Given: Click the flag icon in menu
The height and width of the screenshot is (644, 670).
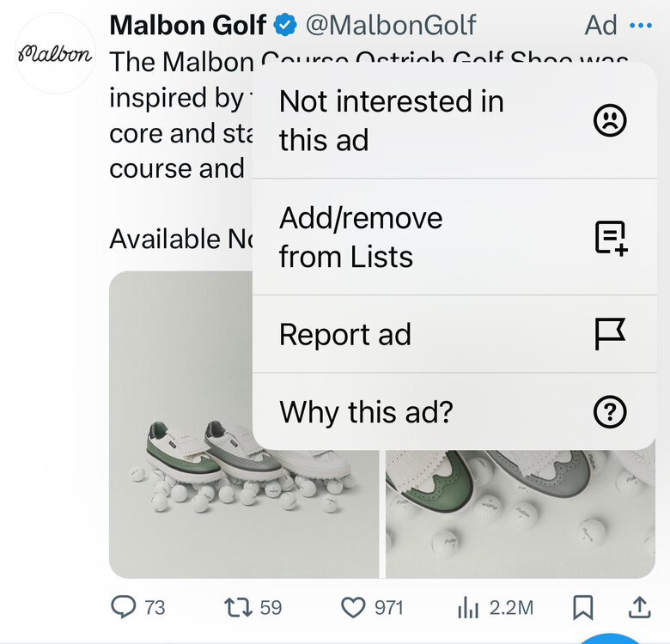Looking at the screenshot, I should [x=610, y=333].
